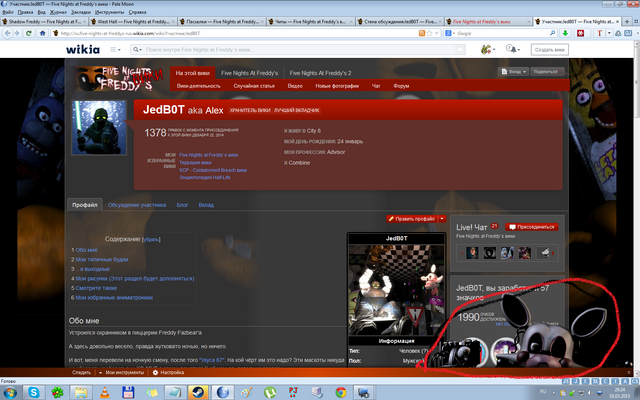Jump to Мои избранные аниматроники entry
This screenshot has width=640, height=400.
114,298
